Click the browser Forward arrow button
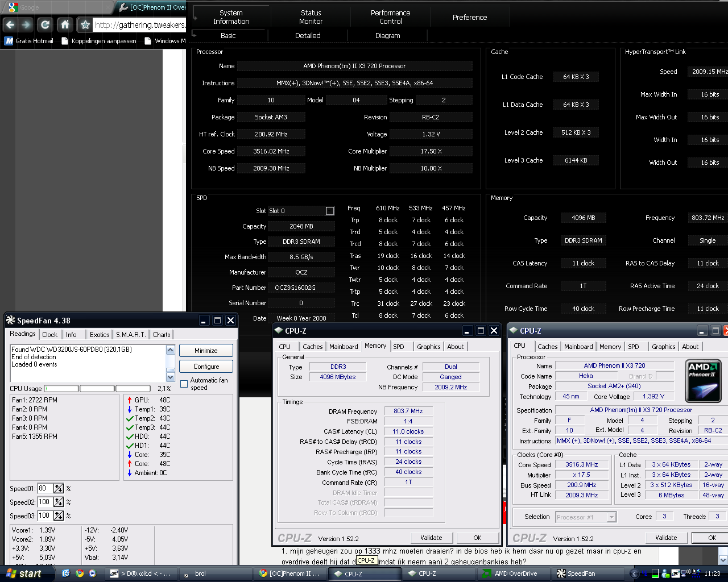The image size is (728, 582). pyautogui.click(x=26, y=25)
